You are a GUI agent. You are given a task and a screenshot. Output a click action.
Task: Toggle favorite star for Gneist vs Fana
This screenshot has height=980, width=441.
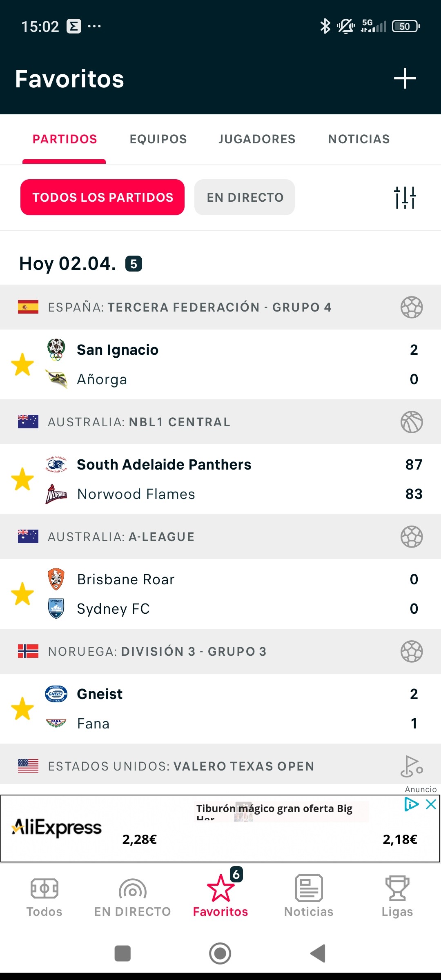(22, 708)
